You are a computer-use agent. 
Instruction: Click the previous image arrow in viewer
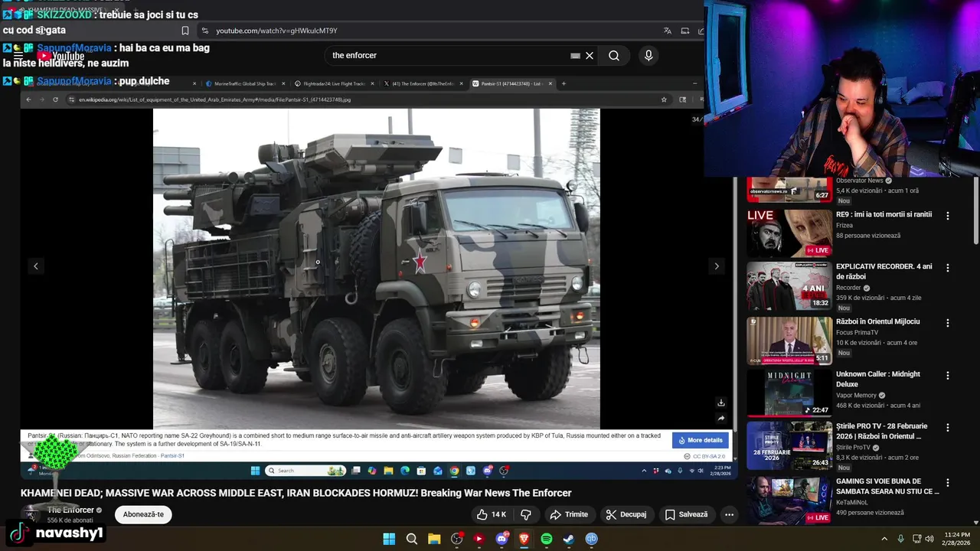coord(35,266)
